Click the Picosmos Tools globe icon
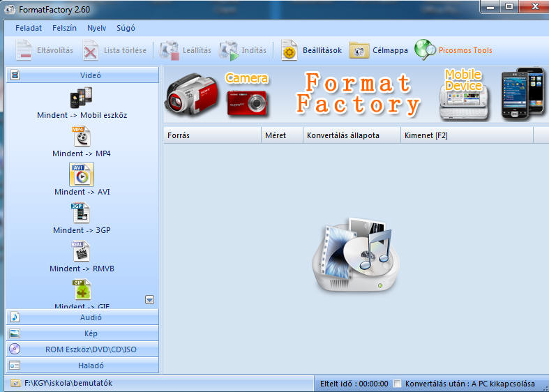The width and height of the screenshot is (549, 392). tap(425, 50)
